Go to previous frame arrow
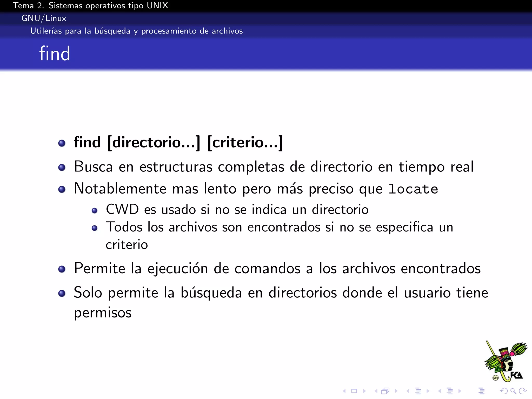Image resolution: width=532 pixels, height=399 pixels. pyautogui.click(x=376, y=391)
